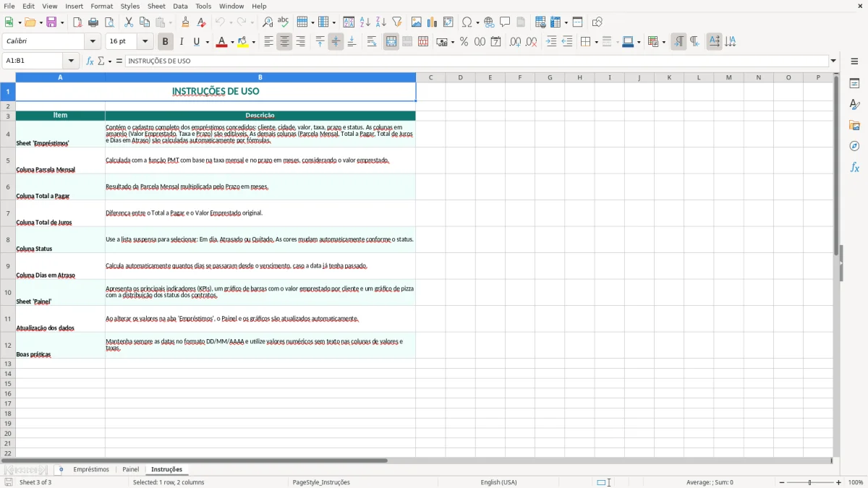This screenshot has height=488, width=868.
Task: Open Find & Replace
Action: point(268,22)
